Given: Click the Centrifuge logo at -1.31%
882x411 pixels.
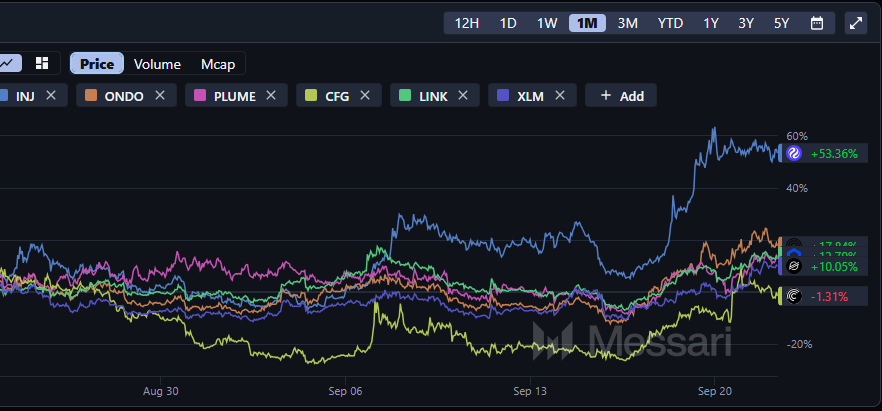Looking at the screenshot, I should point(794,296).
